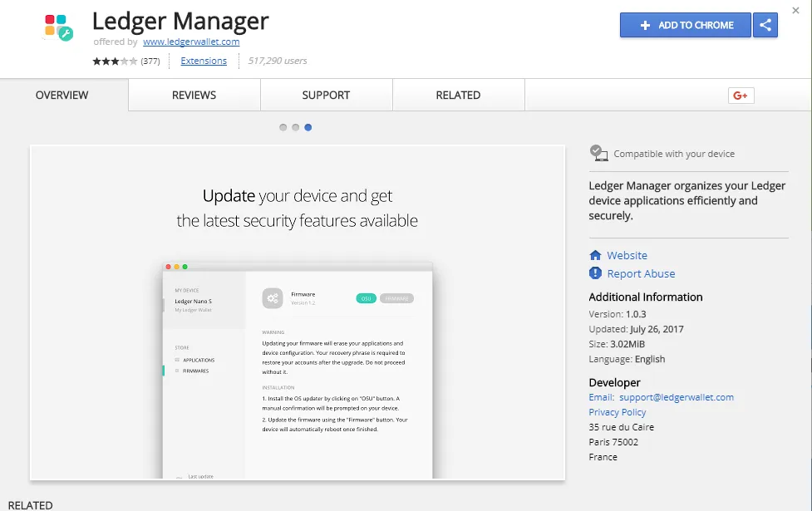Screen dimensions: 812x511
Task: Visit the developer Website link
Action: [x=627, y=255]
